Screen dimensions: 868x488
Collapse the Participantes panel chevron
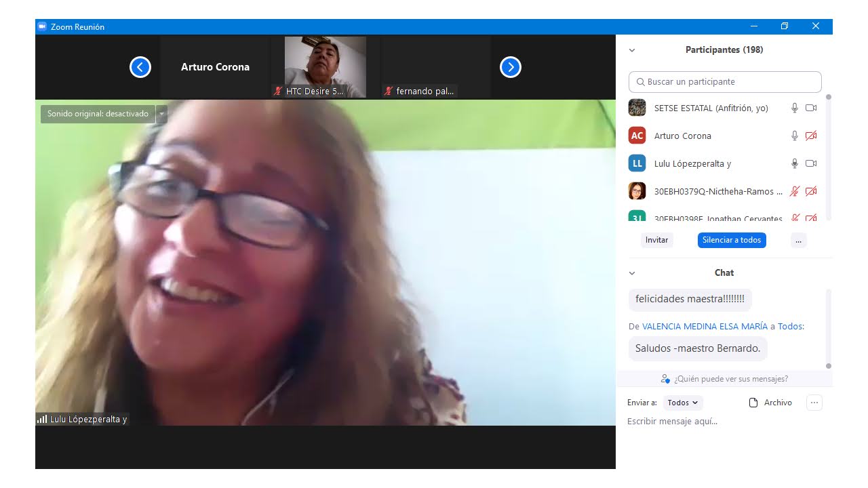632,50
